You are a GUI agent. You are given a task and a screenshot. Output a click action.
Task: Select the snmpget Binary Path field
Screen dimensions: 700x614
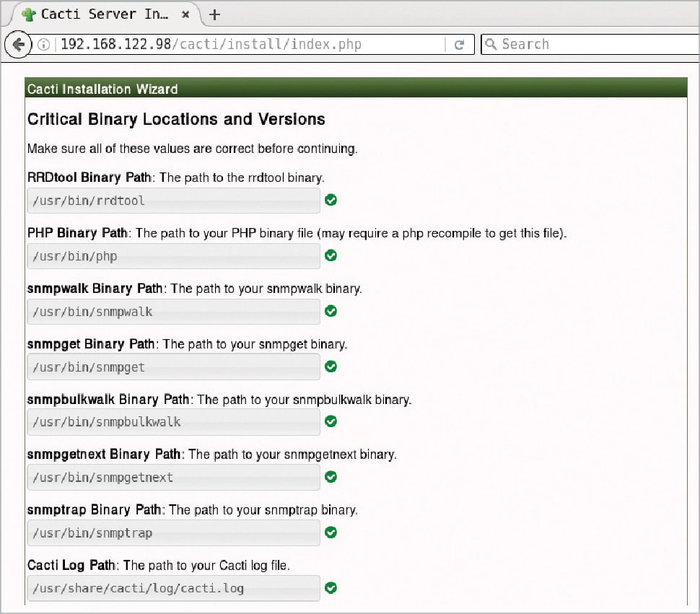point(173,367)
